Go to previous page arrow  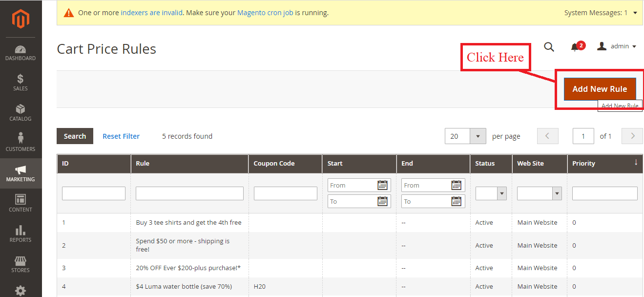click(x=547, y=136)
